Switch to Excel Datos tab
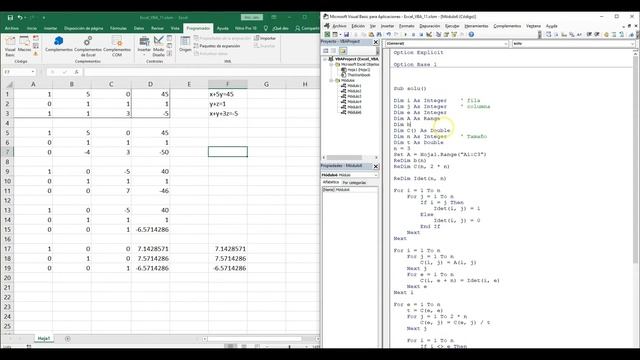Screen dimensions: 640x360 coord(139,28)
